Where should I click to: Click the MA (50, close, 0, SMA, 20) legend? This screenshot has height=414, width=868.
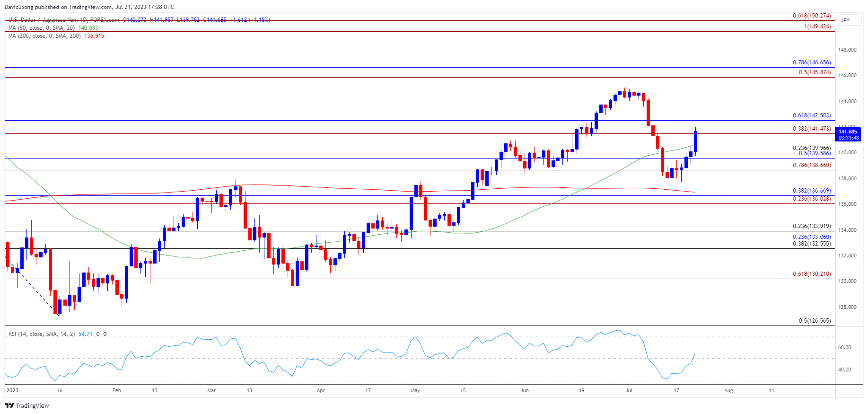(42, 28)
